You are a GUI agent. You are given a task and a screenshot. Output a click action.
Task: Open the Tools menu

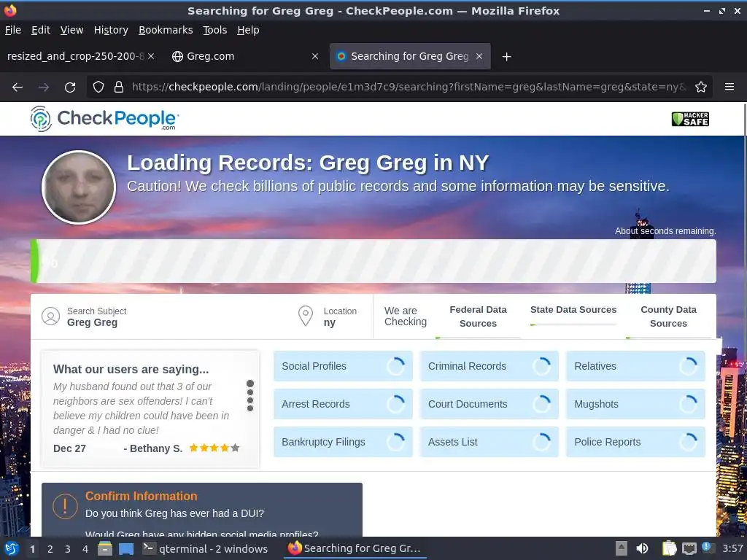pyautogui.click(x=215, y=30)
